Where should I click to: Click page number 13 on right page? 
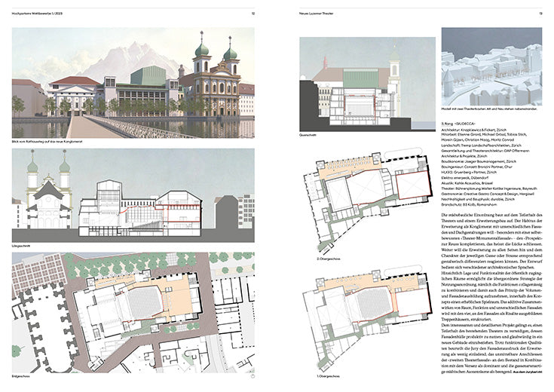click(540, 14)
